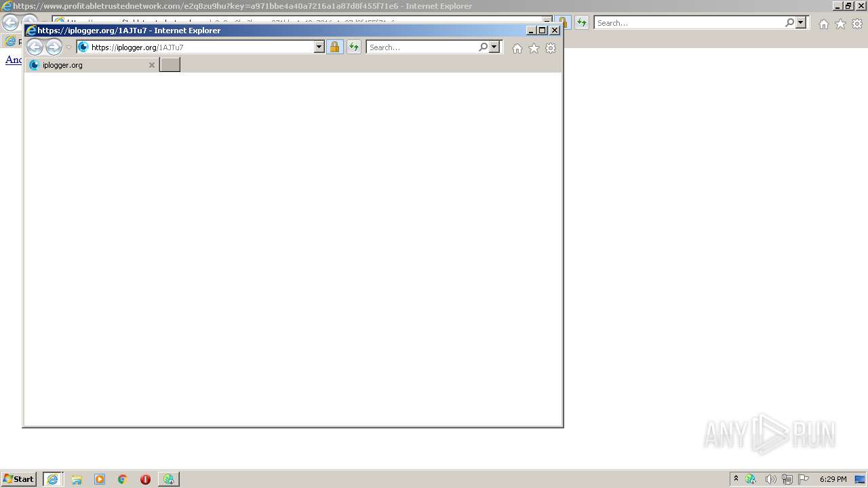Viewport: 868px width, 488px height.
Task: Go back in the iplogger front window
Action: [35, 47]
